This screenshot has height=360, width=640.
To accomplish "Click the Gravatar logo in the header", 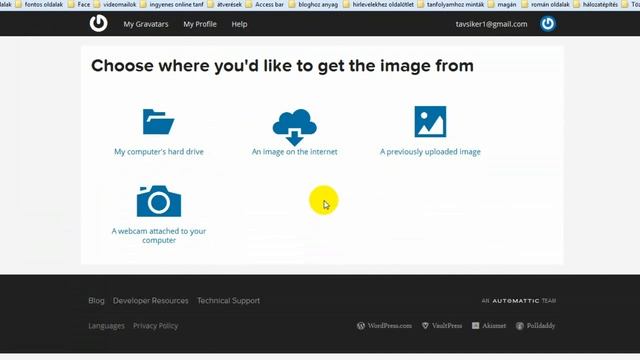I will click(x=98, y=23).
